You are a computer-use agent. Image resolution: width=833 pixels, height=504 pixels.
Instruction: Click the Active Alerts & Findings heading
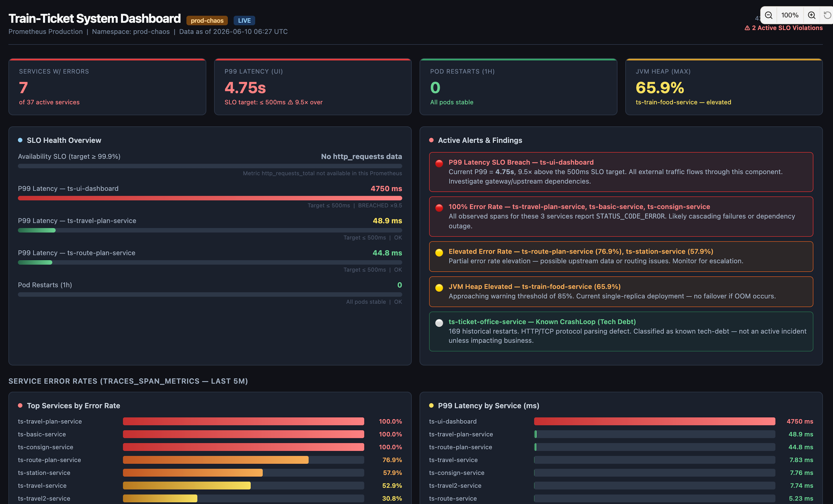[480, 140]
